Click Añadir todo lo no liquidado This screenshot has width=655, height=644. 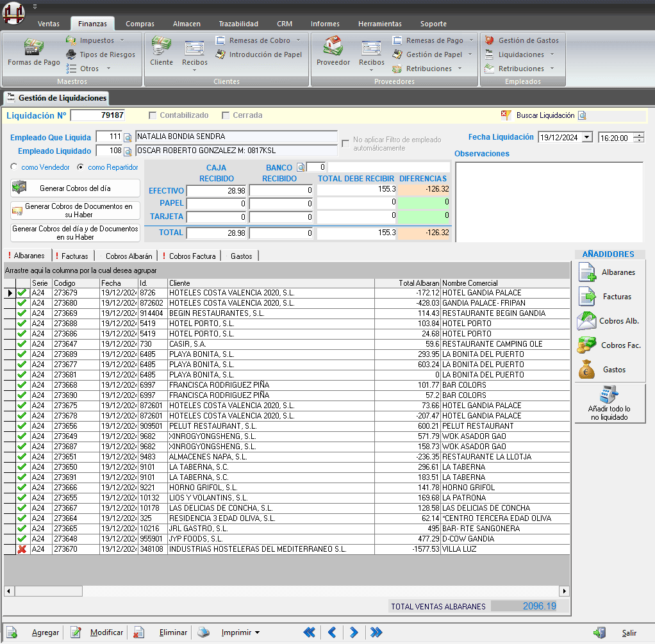pos(609,404)
